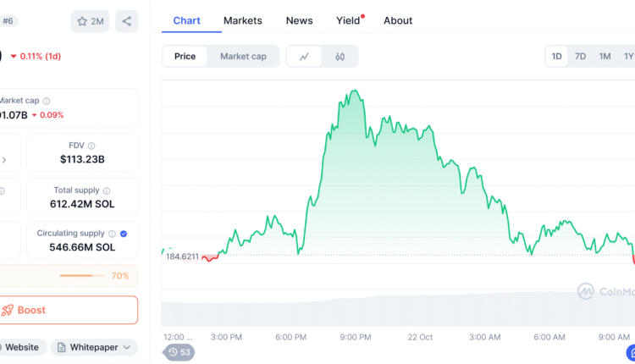Select the Market cap chart toggle
Image resolution: width=635 pixels, height=364 pixels.
[x=243, y=57]
